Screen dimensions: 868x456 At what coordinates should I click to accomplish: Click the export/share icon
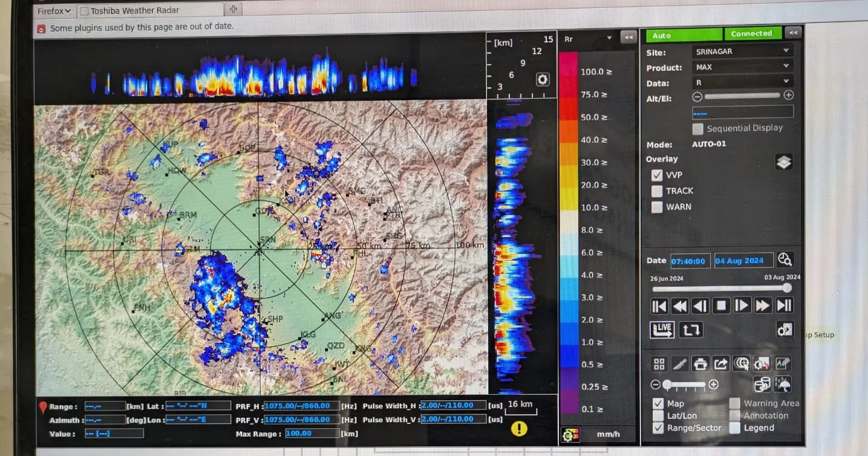(x=720, y=364)
